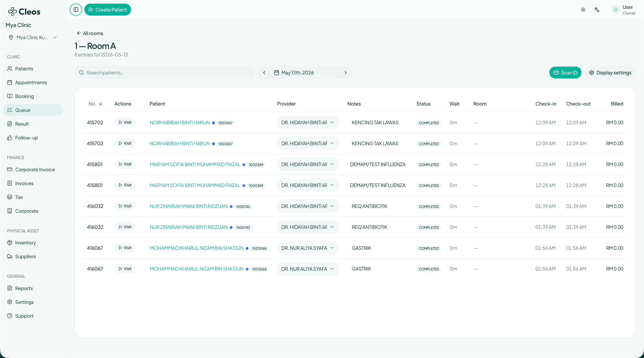
Task: Open the language translate icon
Action: 597,10
